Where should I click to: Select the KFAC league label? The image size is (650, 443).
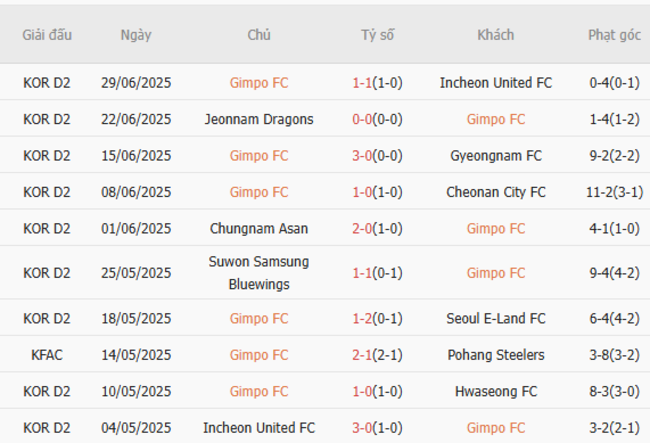coord(47,355)
